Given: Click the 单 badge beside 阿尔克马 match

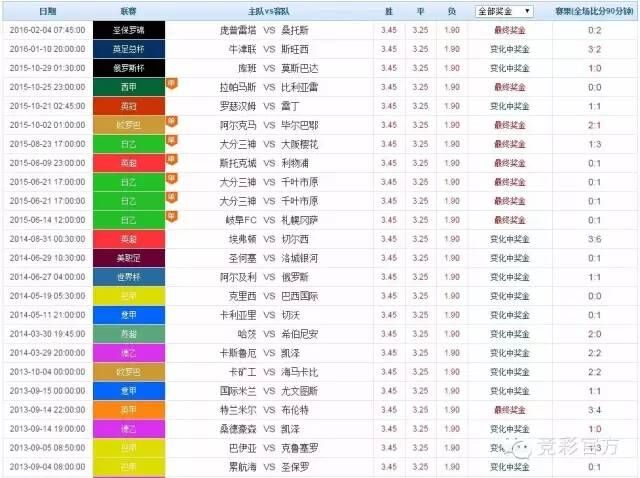Looking at the screenshot, I should pyautogui.click(x=171, y=121).
